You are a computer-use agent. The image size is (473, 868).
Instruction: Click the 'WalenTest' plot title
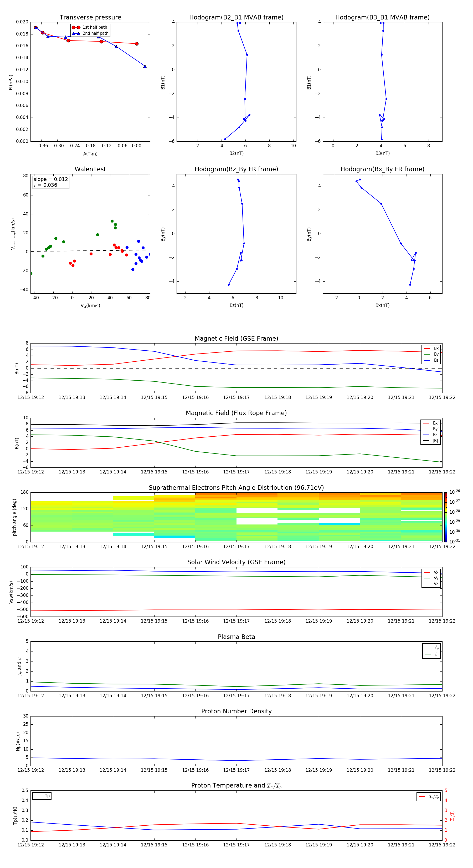point(90,169)
